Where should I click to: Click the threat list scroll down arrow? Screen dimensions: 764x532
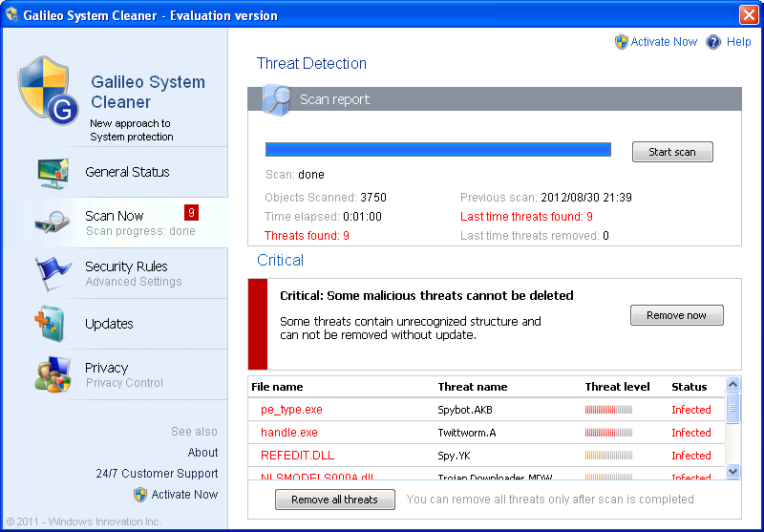click(732, 471)
